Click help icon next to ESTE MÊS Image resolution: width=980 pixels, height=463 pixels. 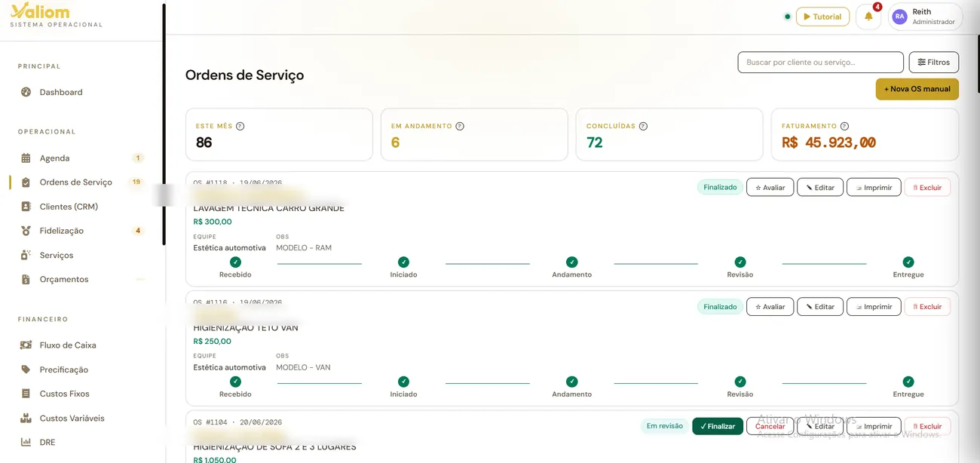click(x=240, y=126)
